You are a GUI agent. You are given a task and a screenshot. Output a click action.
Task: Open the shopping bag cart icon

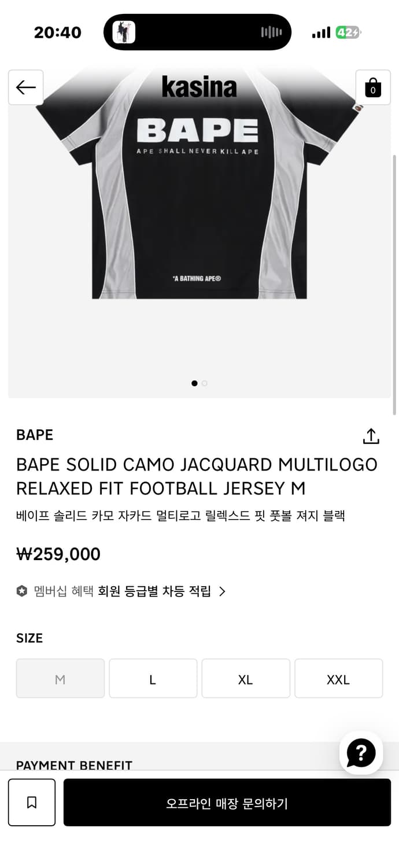coord(373,87)
